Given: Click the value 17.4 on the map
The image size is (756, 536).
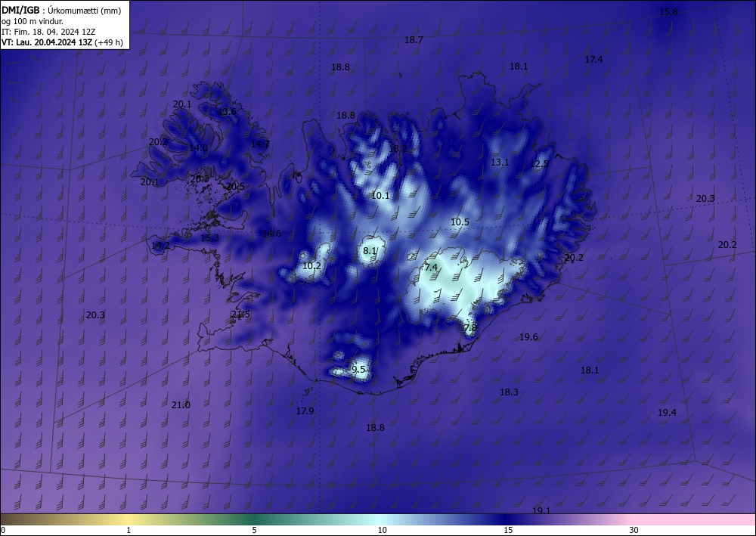Looking at the screenshot, I should point(593,59).
